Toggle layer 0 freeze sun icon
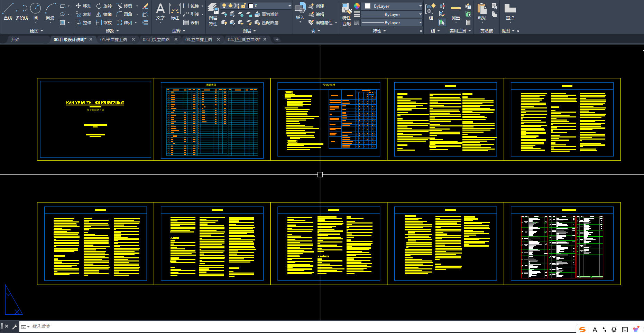The height and width of the screenshot is (333, 644). pyautogui.click(x=230, y=6)
